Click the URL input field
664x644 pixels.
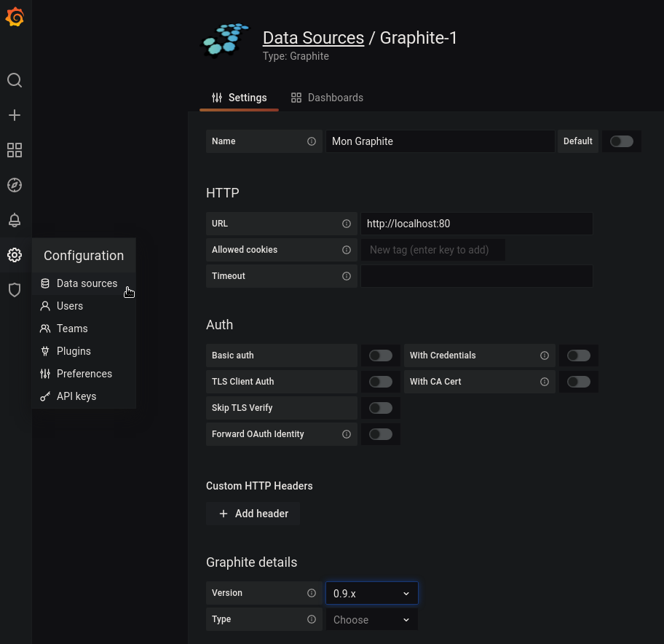click(x=476, y=224)
